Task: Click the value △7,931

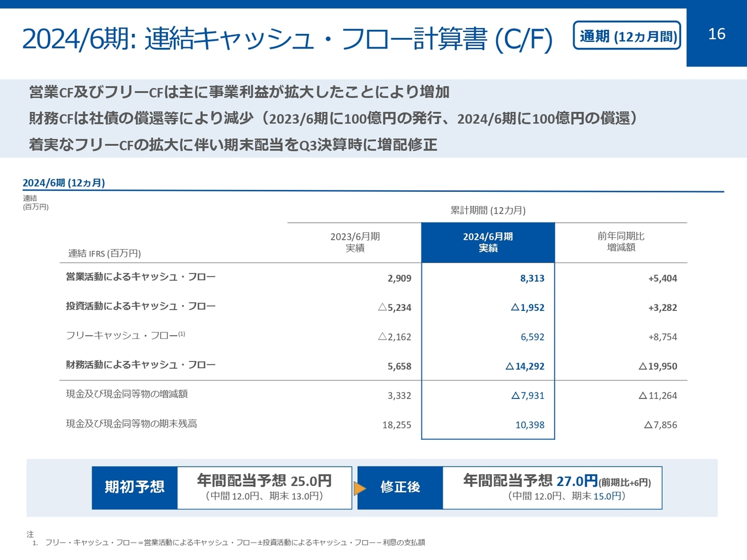Action: click(528, 396)
